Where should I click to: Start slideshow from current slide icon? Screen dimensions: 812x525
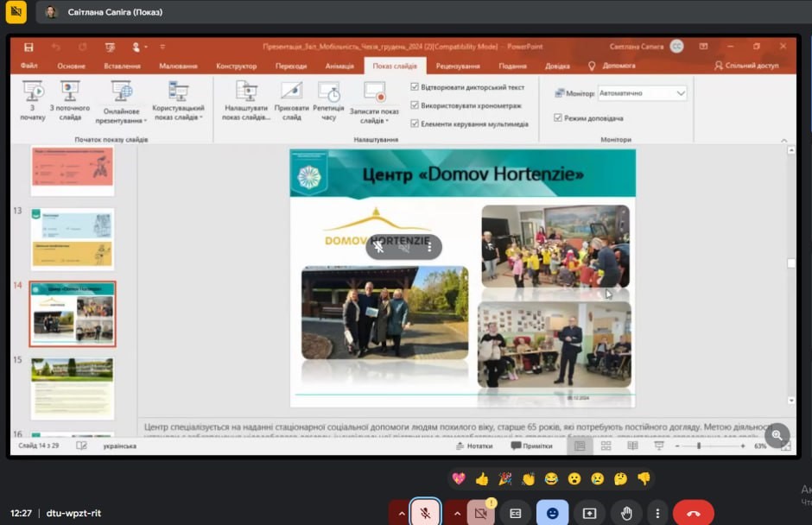tap(70, 92)
